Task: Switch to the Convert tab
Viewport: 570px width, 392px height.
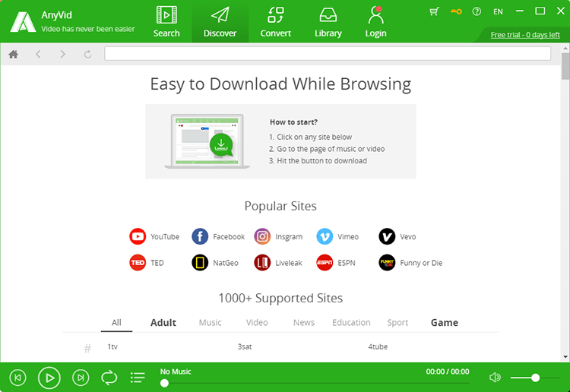Action: tap(276, 22)
